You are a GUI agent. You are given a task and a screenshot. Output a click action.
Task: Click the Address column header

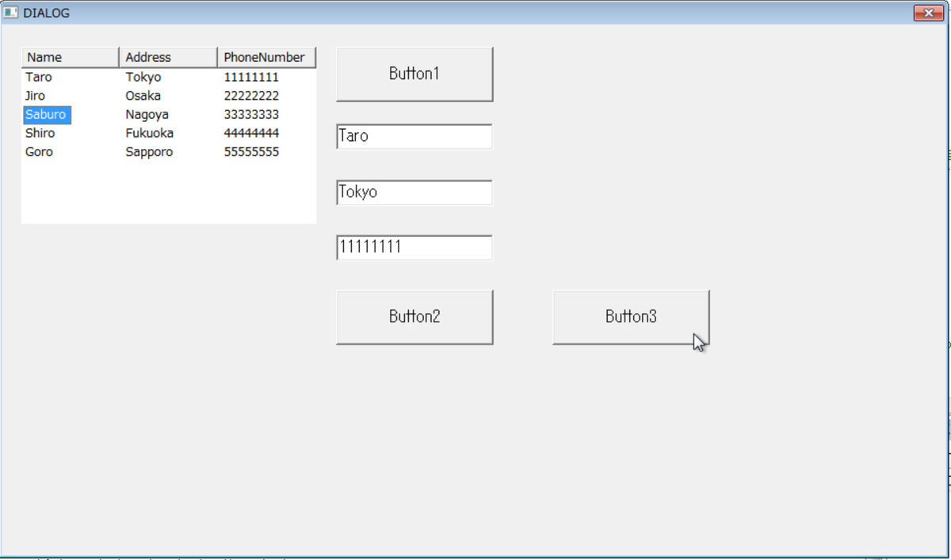[168, 57]
